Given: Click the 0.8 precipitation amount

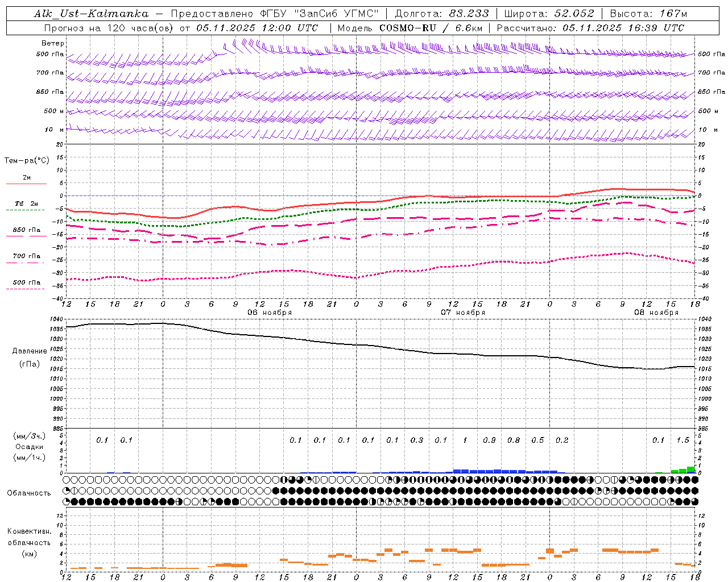Looking at the screenshot, I should coord(514,440).
